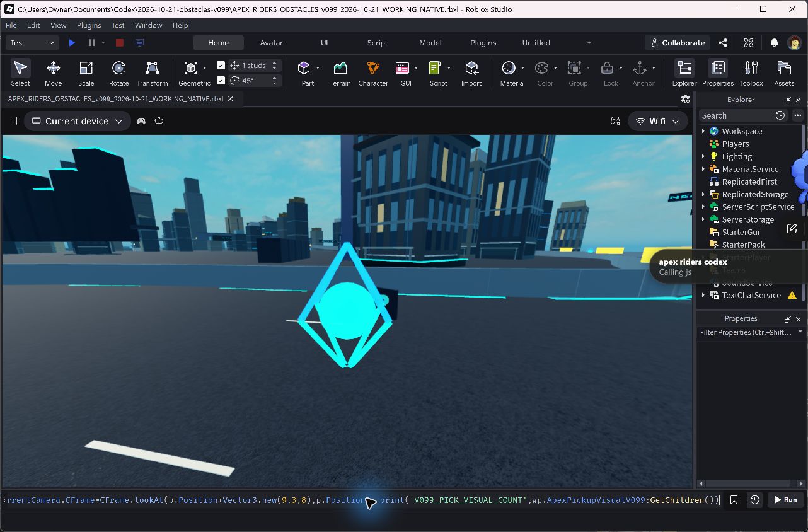Viewport: 808px width, 532px height.
Task: Open the Terrain editor
Action: [340, 73]
